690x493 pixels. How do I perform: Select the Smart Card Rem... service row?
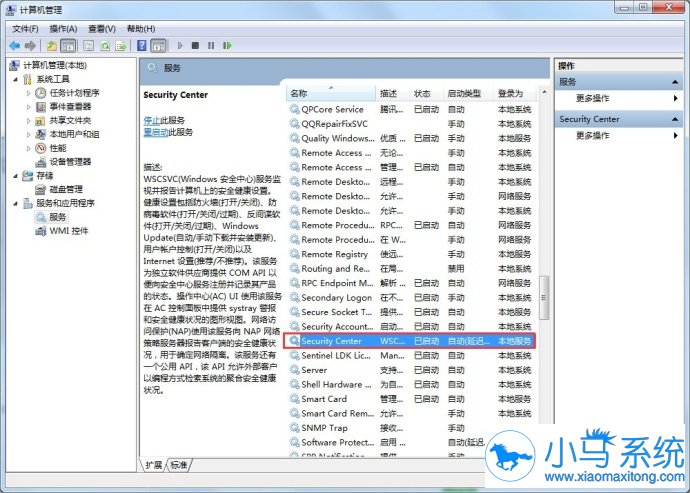[x=411, y=413]
